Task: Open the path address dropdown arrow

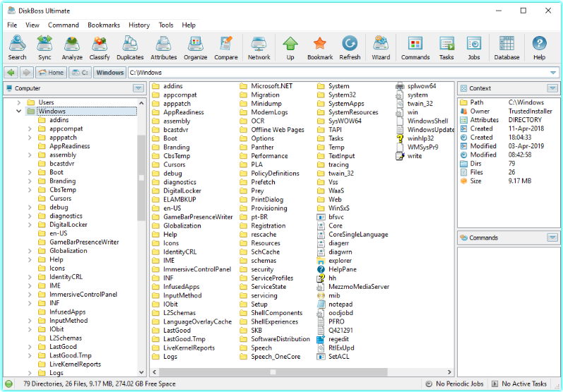Action: [x=553, y=72]
